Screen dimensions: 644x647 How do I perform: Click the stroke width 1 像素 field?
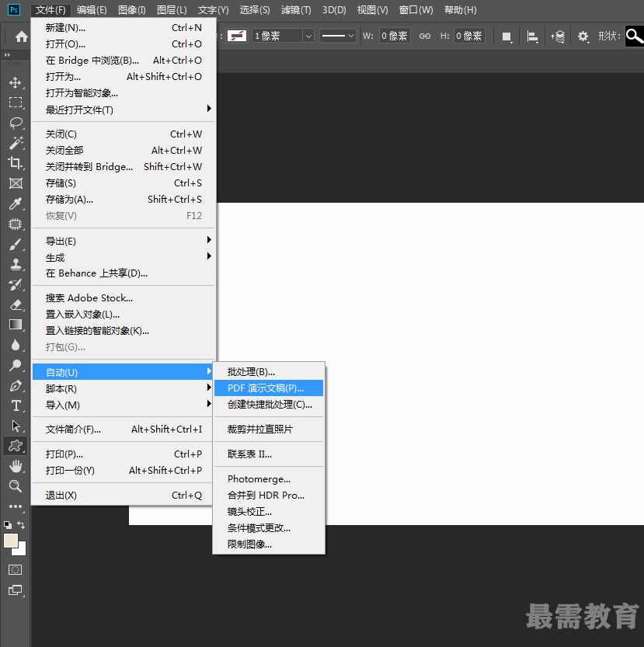(278, 36)
